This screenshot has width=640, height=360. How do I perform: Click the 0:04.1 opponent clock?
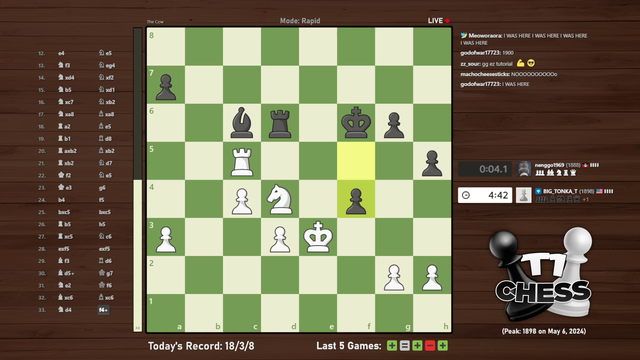tap(485, 169)
